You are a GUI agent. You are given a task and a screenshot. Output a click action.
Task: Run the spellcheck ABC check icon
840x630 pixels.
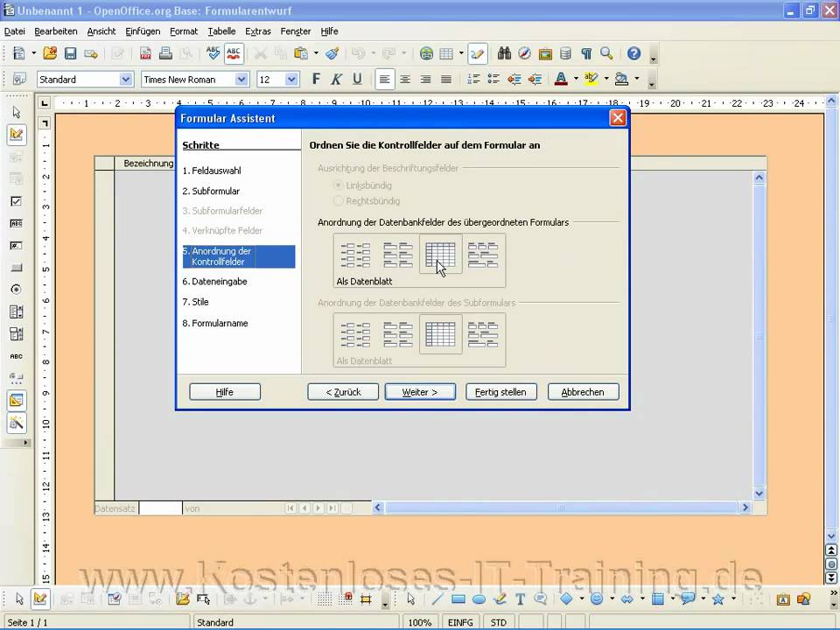pyautogui.click(x=213, y=53)
